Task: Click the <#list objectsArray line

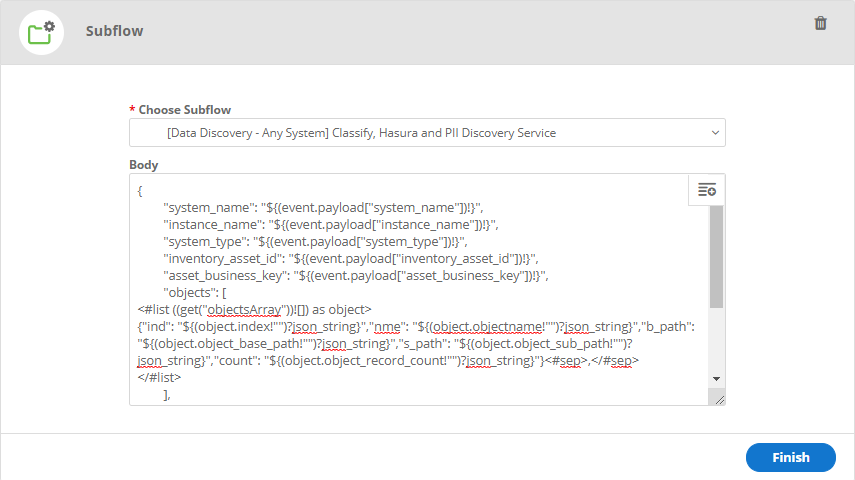Action: (x=255, y=309)
